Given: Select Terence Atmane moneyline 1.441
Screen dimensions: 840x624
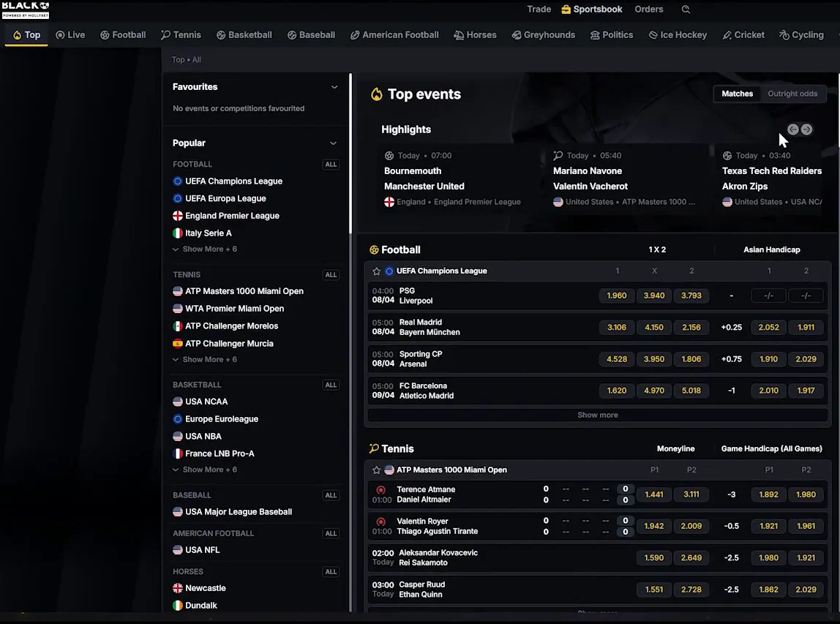Looking at the screenshot, I should click(x=654, y=495).
